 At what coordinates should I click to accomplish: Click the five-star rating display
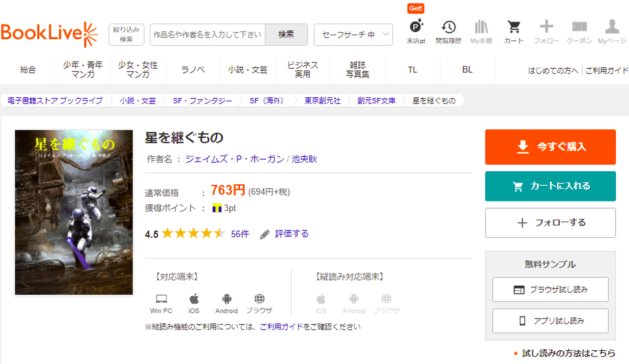coord(193,234)
